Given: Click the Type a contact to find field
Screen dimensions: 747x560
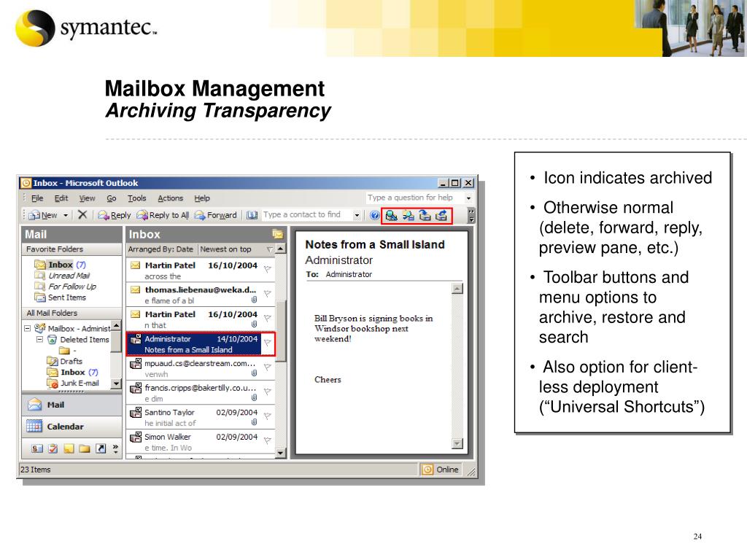Looking at the screenshot, I should (x=307, y=215).
